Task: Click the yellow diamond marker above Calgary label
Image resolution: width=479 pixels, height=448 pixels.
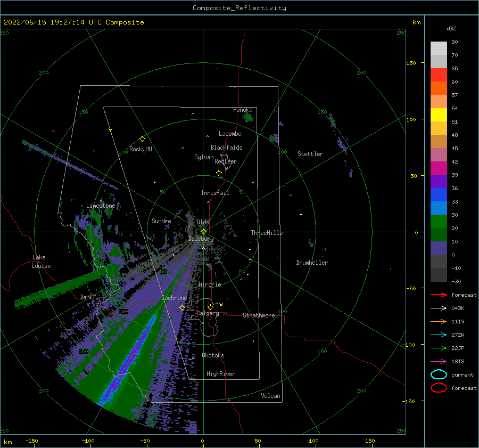Action: [x=210, y=307]
